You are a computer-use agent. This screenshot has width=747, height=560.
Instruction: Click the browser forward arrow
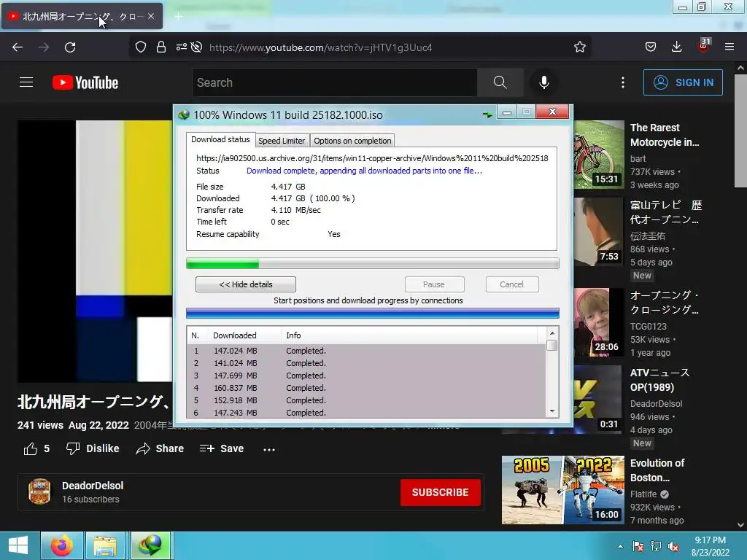point(44,47)
